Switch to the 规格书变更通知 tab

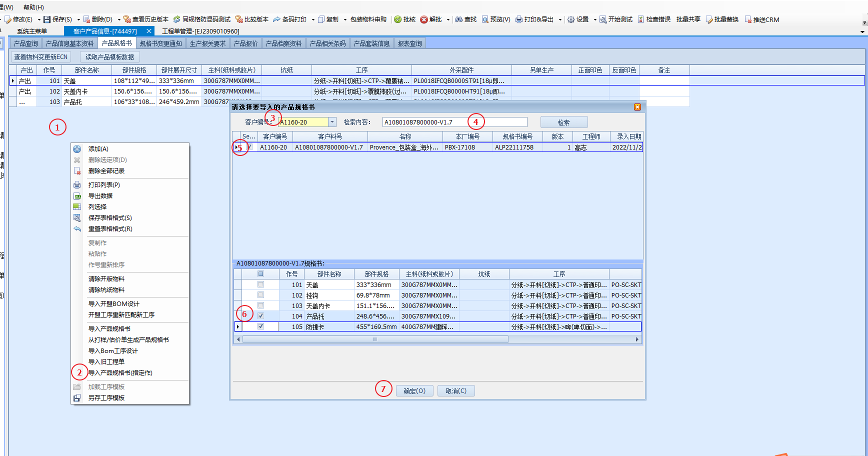click(161, 43)
